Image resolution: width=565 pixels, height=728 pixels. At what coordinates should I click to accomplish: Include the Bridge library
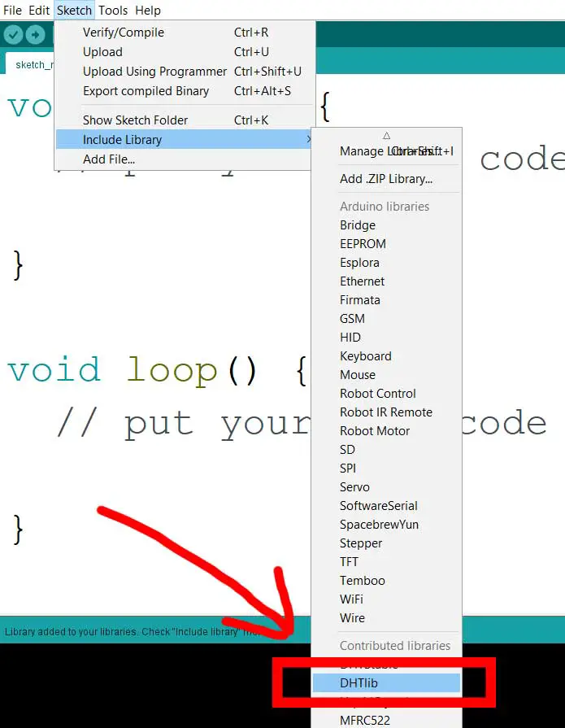[x=386, y=225]
